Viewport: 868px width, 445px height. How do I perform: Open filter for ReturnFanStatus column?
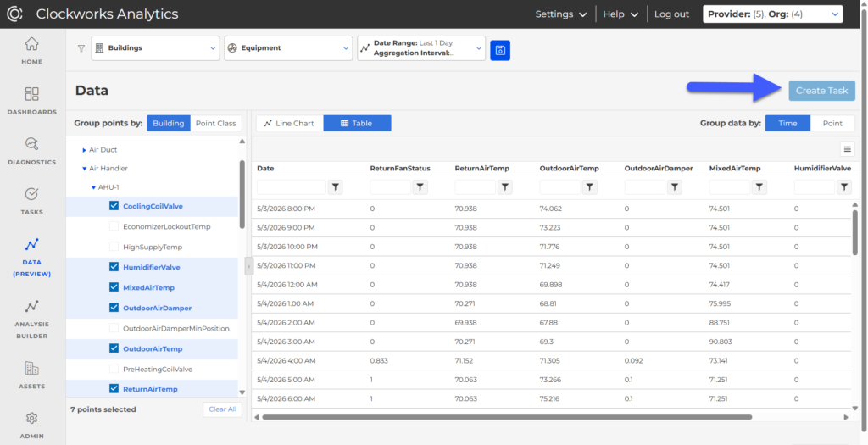[x=420, y=187]
